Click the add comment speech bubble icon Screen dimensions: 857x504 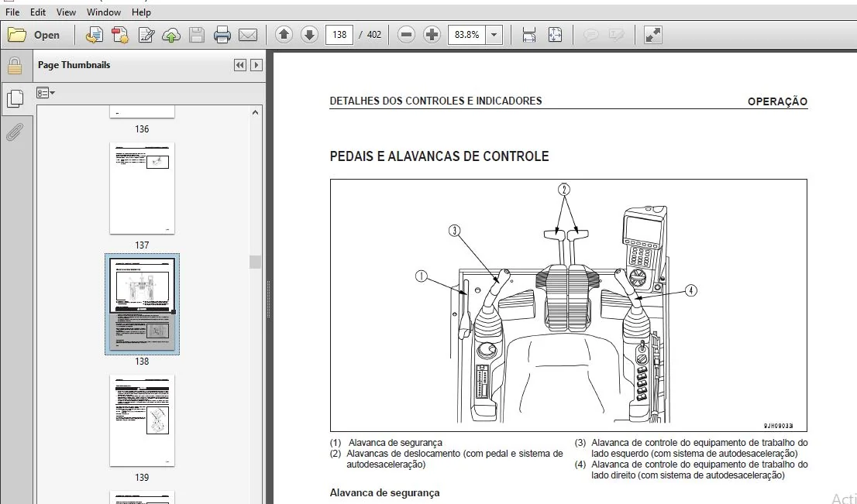point(590,35)
